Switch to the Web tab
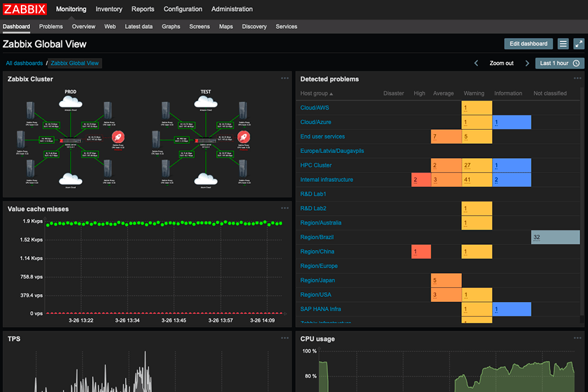Image resolution: width=588 pixels, height=392 pixels. click(110, 26)
